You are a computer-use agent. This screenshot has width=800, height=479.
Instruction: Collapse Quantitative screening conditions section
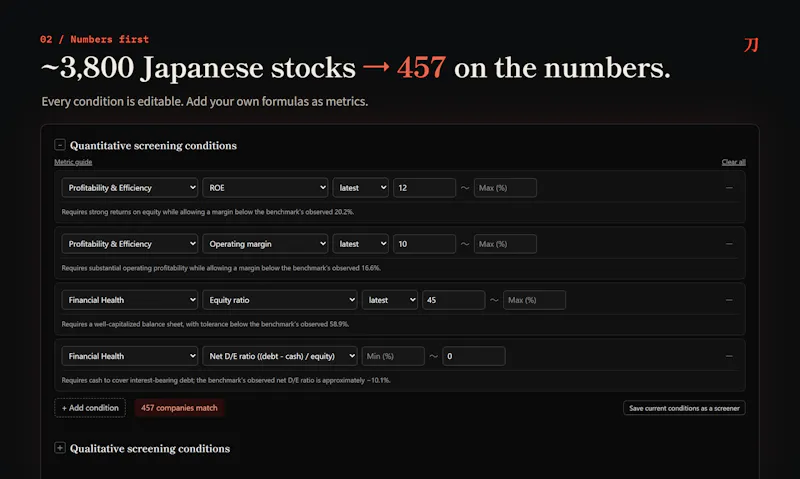point(60,145)
